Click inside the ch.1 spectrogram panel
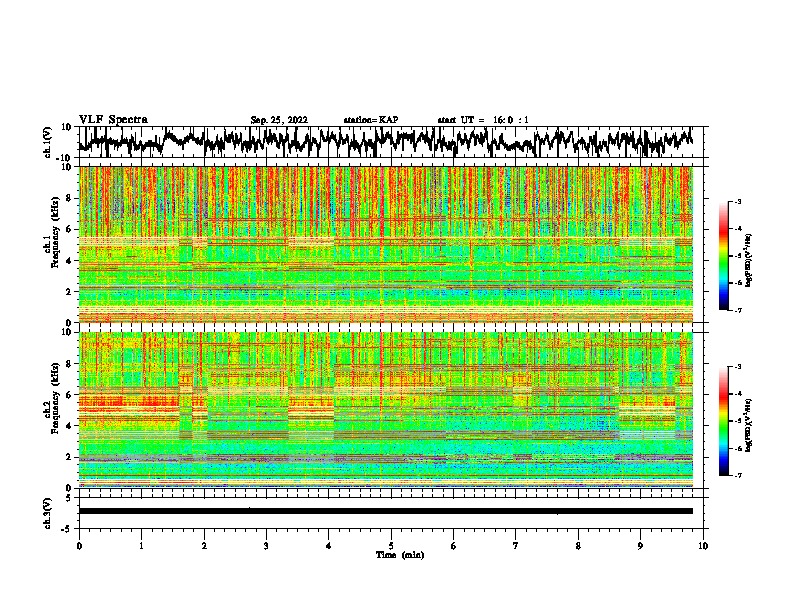792x612 pixels. 385,244
